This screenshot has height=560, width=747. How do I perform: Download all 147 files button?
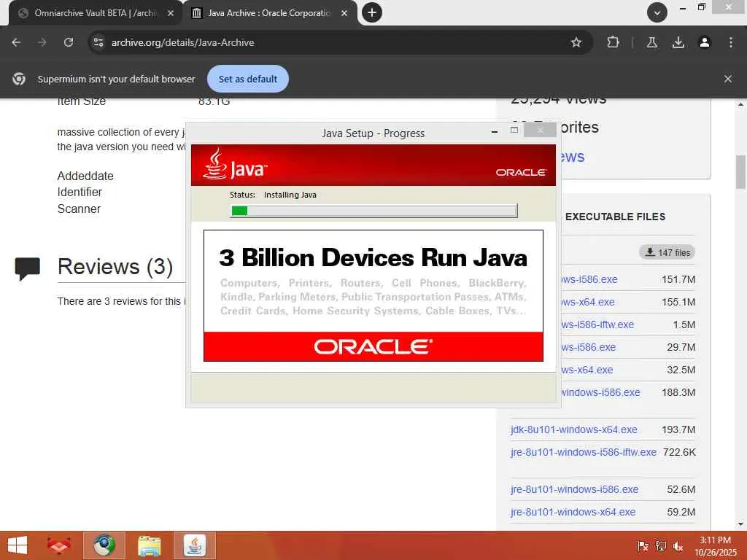click(667, 252)
